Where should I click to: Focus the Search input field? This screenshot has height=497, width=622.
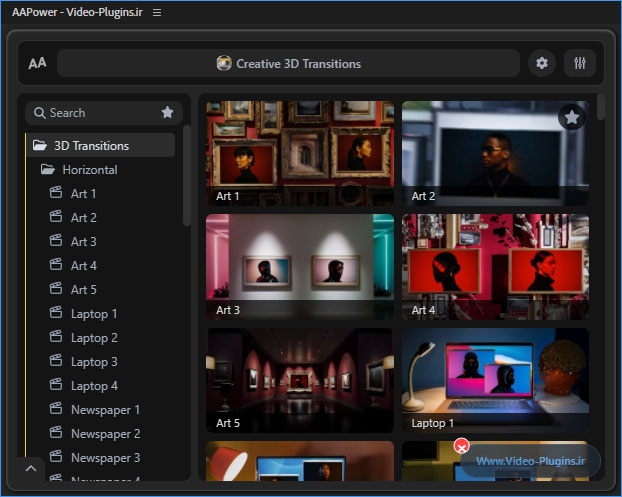click(x=103, y=113)
